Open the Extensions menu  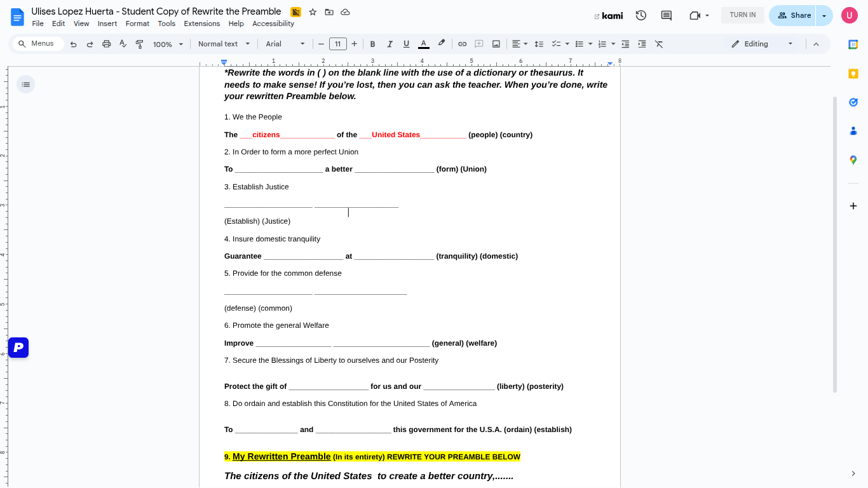tap(201, 24)
